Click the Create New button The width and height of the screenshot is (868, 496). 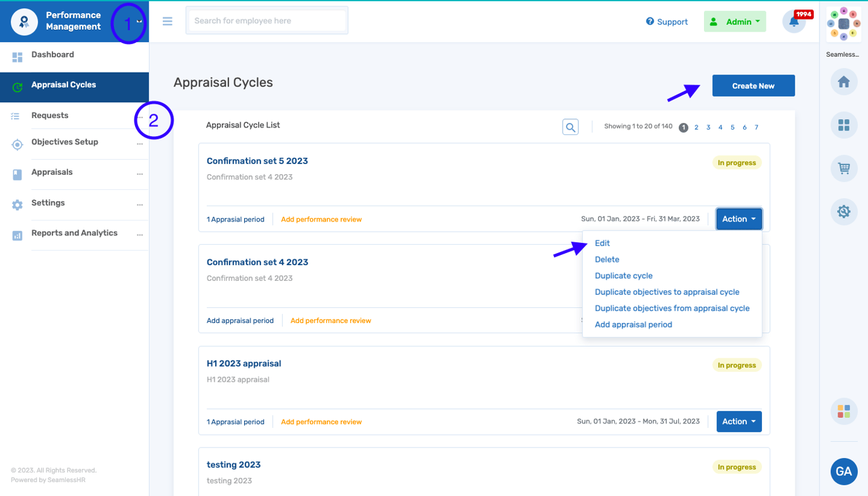[x=753, y=86]
